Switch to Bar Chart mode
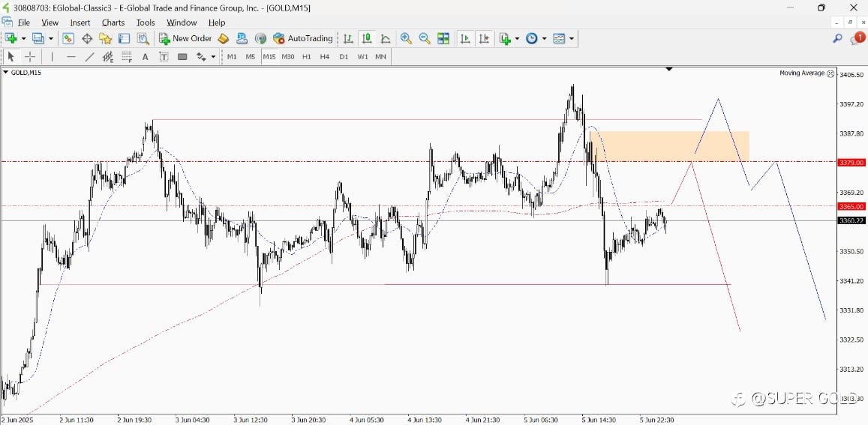 click(348, 38)
